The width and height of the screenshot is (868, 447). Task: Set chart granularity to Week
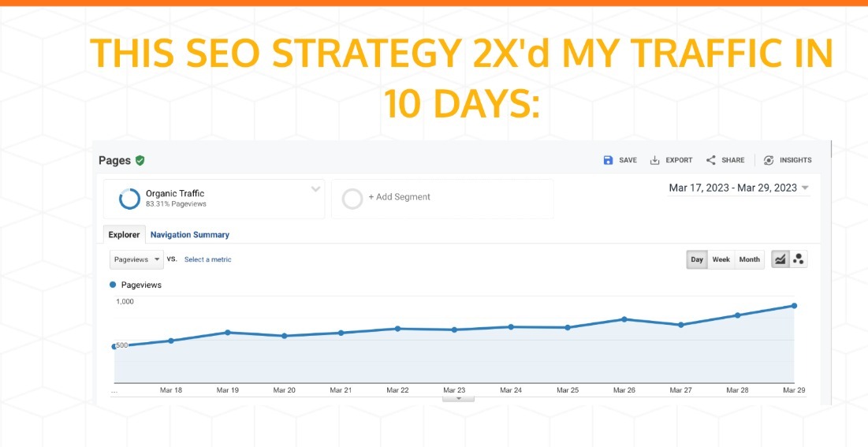pyautogui.click(x=721, y=259)
